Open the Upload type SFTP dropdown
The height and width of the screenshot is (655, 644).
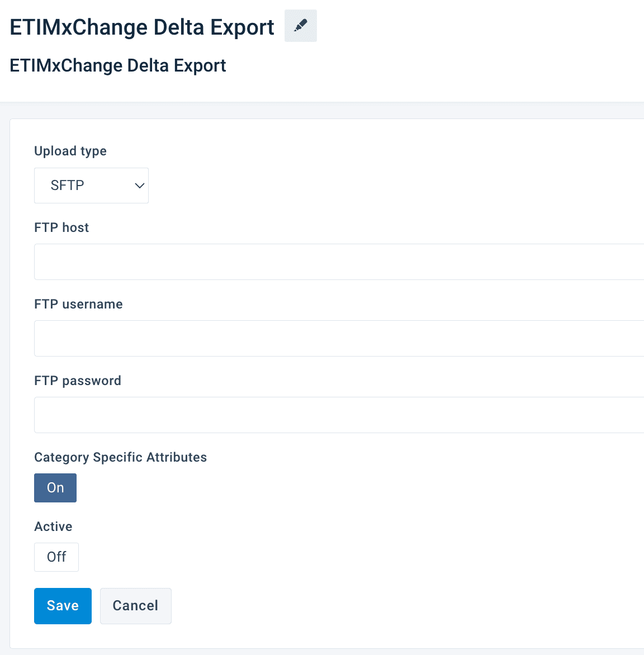[x=91, y=186]
